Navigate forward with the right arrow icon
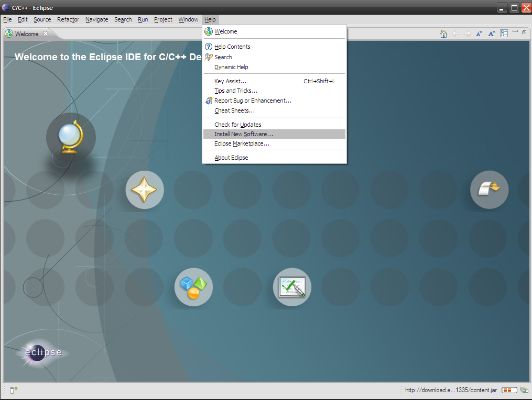The width and height of the screenshot is (532, 400). (x=467, y=33)
